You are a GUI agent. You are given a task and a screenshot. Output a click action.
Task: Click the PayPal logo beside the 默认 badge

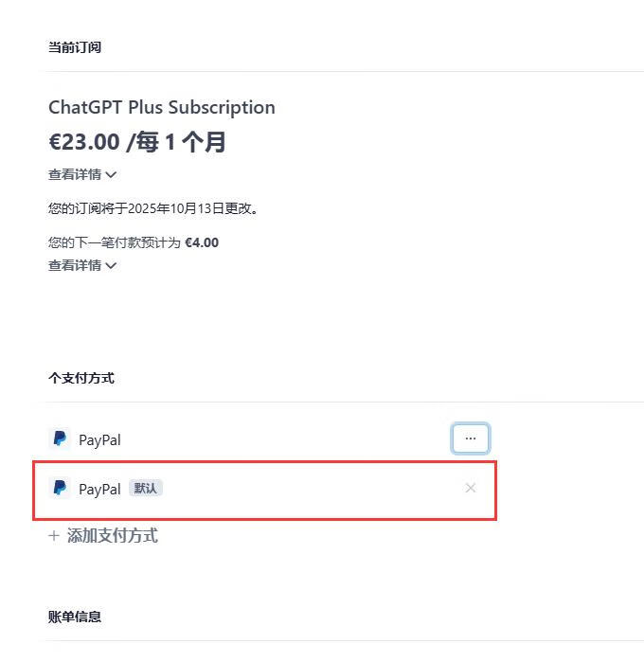coord(60,489)
